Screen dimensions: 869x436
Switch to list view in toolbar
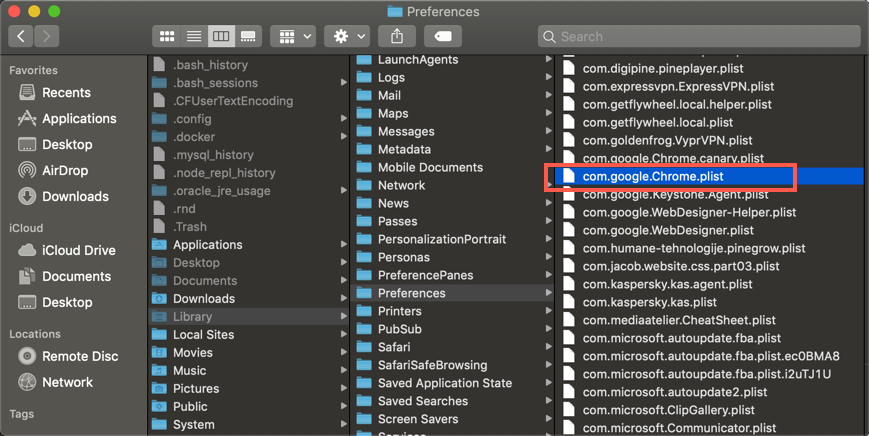(194, 36)
